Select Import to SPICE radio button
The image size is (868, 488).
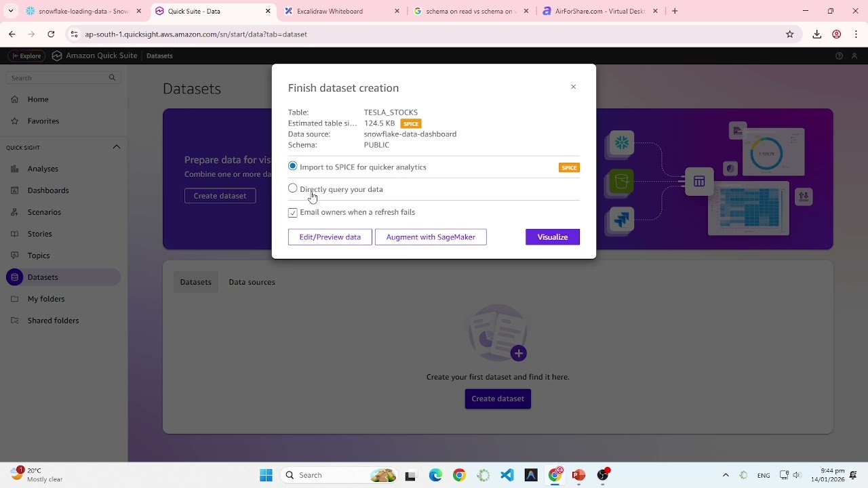(x=293, y=166)
